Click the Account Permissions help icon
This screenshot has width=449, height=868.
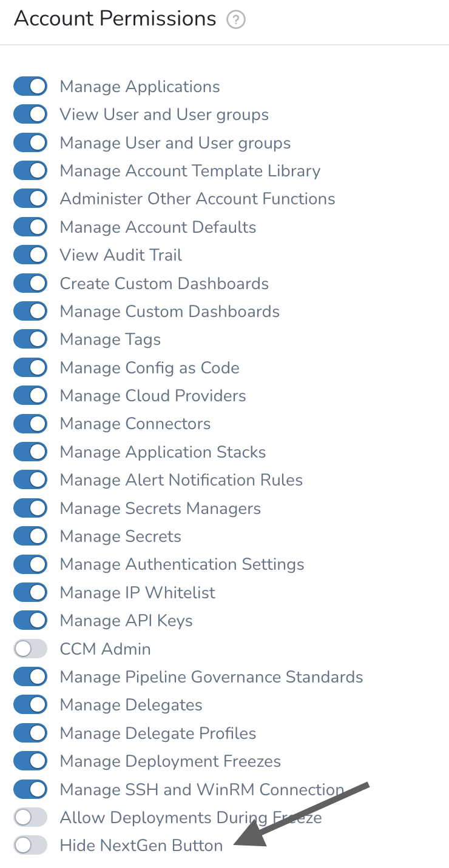click(235, 20)
